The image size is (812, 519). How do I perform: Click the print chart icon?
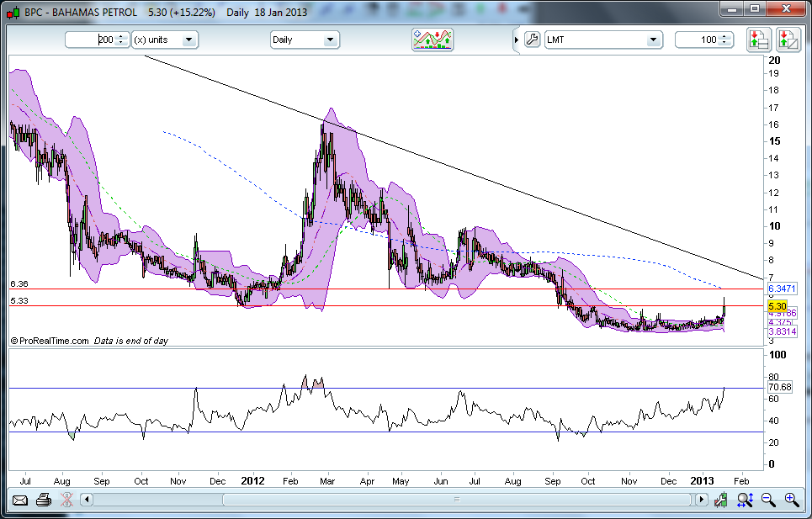pos(44,500)
